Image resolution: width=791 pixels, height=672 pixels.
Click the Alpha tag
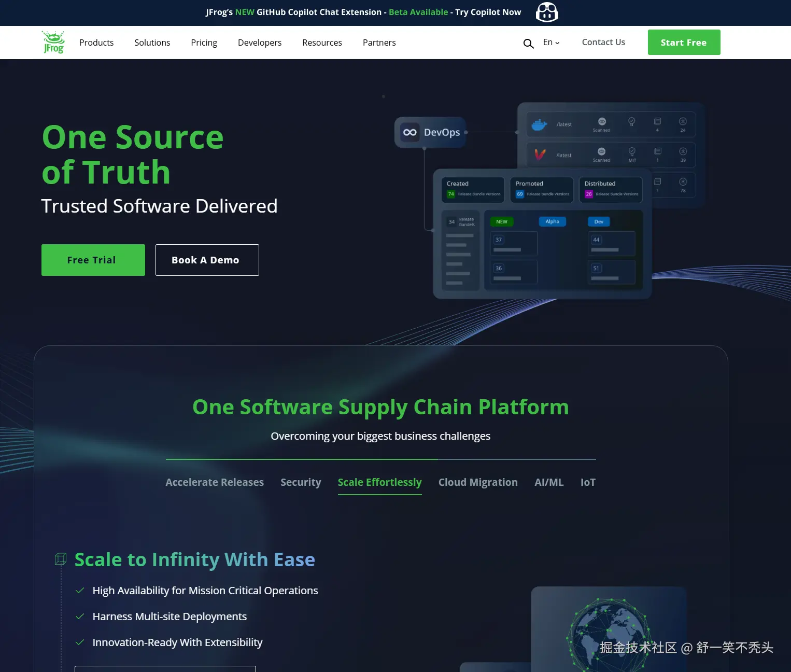pyautogui.click(x=553, y=221)
